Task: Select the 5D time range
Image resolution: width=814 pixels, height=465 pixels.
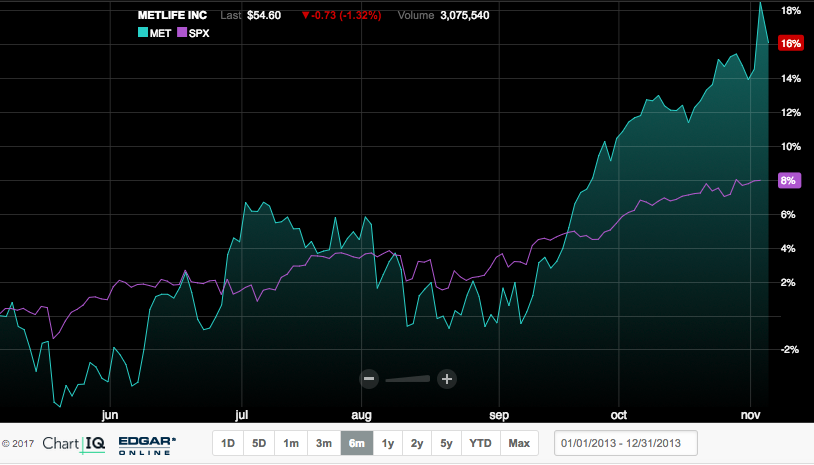Action: [x=259, y=443]
